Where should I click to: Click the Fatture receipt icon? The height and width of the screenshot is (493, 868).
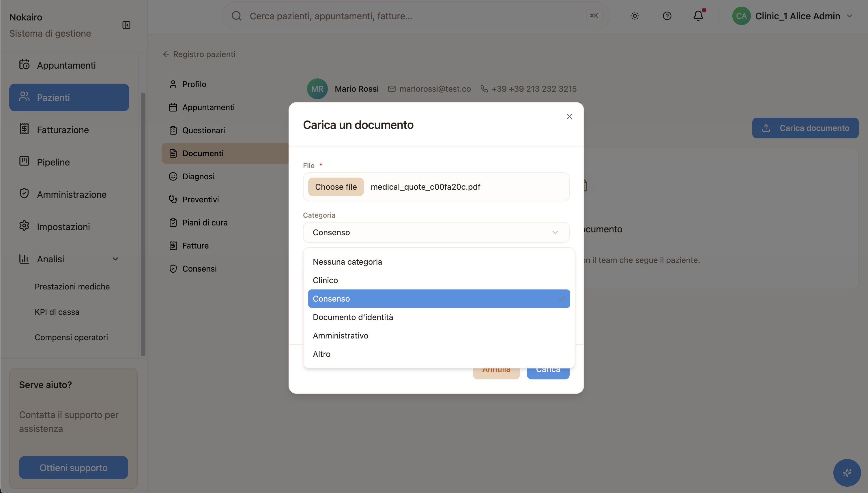(x=173, y=245)
